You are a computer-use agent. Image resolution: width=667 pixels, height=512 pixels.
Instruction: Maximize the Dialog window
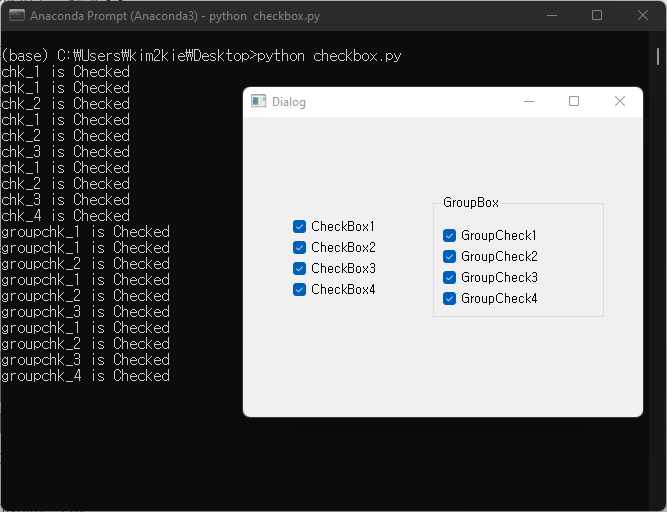click(x=574, y=101)
